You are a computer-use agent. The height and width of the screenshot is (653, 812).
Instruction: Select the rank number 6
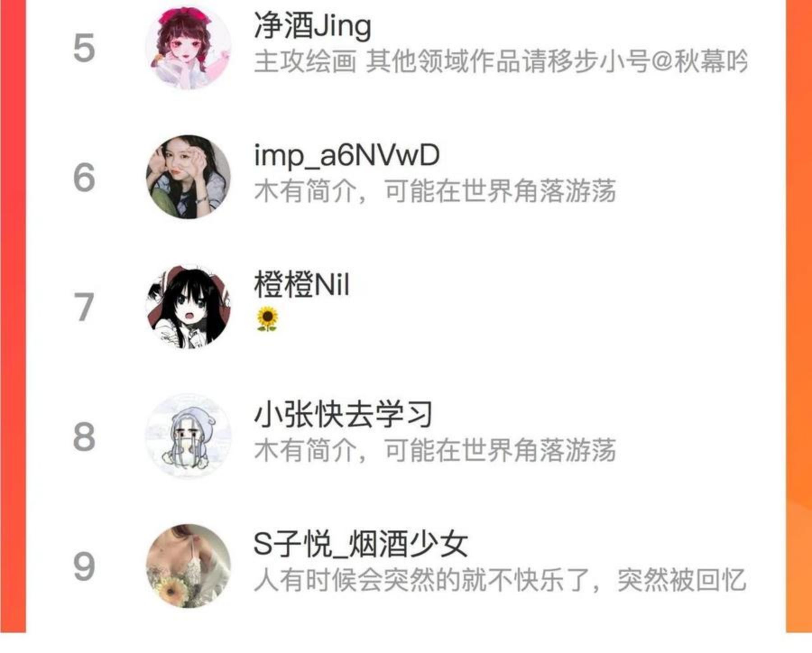(x=84, y=177)
